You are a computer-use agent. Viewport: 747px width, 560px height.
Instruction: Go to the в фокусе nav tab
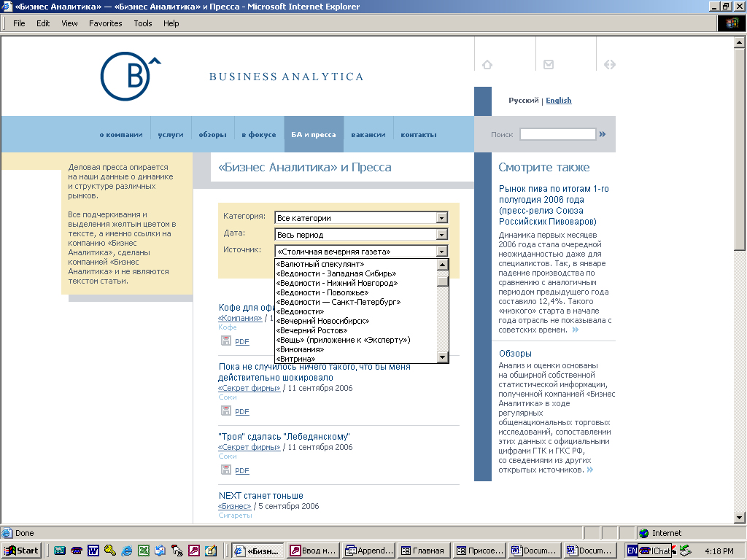pyautogui.click(x=259, y=135)
